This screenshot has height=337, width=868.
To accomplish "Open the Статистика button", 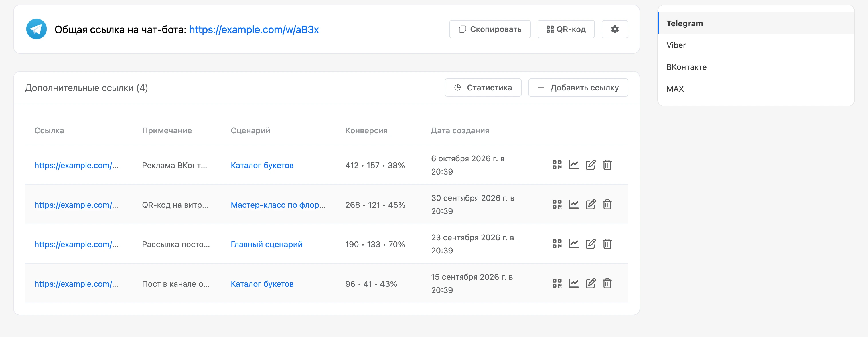I will (483, 88).
